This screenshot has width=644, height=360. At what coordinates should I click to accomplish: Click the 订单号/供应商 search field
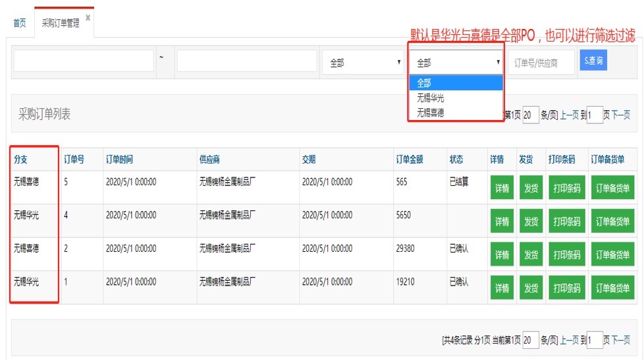pyautogui.click(x=541, y=63)
